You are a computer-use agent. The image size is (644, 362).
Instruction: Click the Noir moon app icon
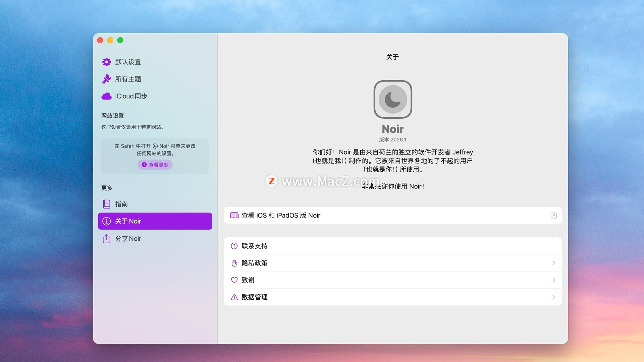coord(392,99)
